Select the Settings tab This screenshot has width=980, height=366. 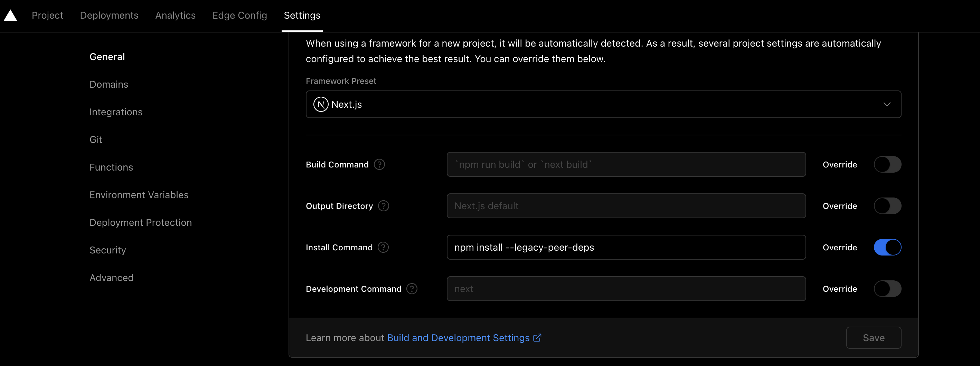(302, 15)
